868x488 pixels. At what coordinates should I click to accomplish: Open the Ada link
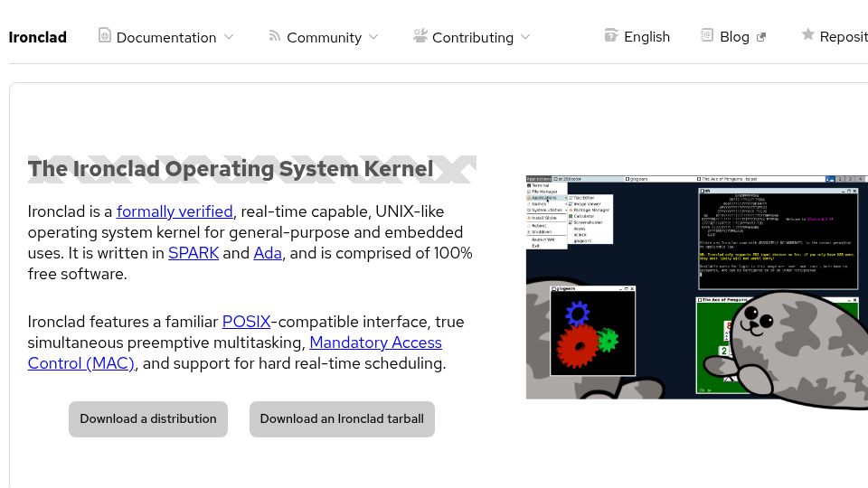coord(268,253)
